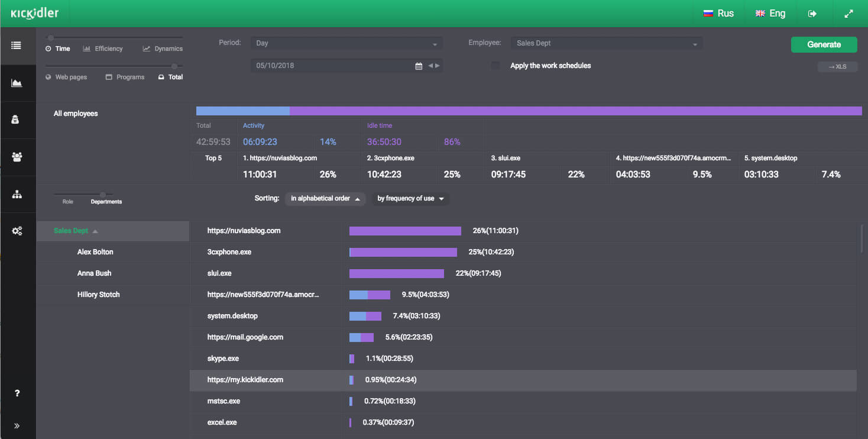The height and width of the screenshot is (439, 868).
Task: Go to the previous date arrow
Action: pyautogui.click(x=431, y=66)
